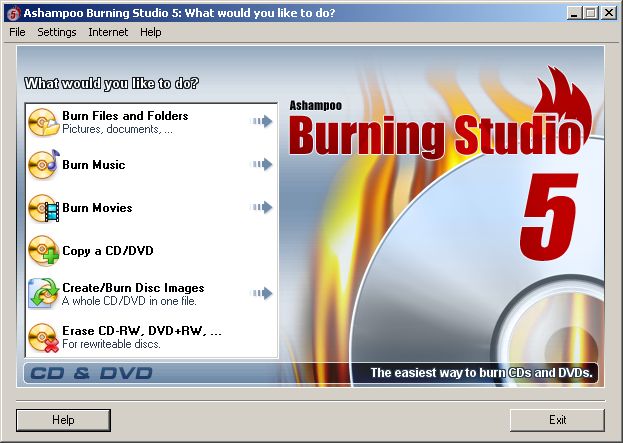This screenshot has height=443, width=623.
Task: Click the 'Pictures, documents, ...' subtitle
Action: click(118, 130)
